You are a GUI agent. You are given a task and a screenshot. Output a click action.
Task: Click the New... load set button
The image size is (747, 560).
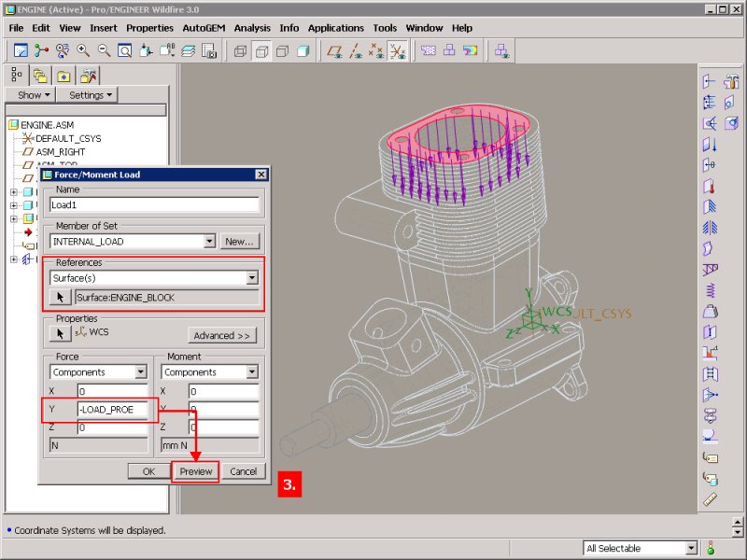click(239, 242)
